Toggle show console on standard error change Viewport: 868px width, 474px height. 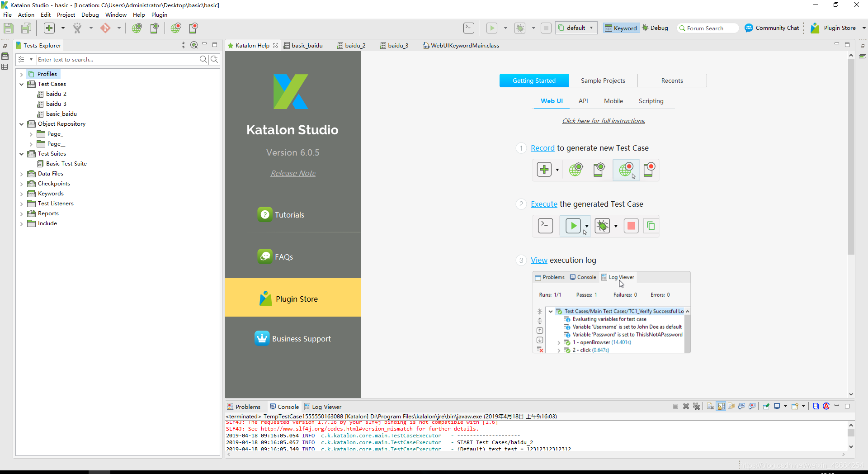752,406
